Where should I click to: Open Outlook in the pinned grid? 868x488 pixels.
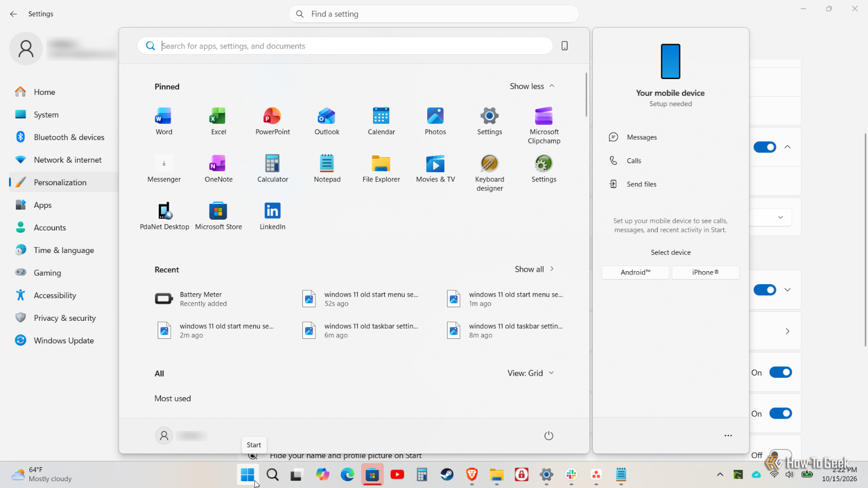[x=327, y=121]
